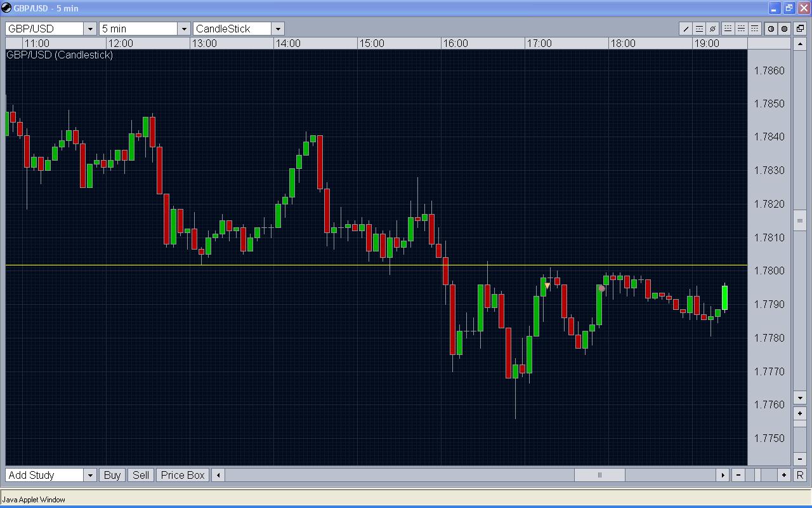Image resolution: width=812 pixels, height=508 pixels.
Task: Click the horizontal zoom minus button
Action: coord(738,475)
